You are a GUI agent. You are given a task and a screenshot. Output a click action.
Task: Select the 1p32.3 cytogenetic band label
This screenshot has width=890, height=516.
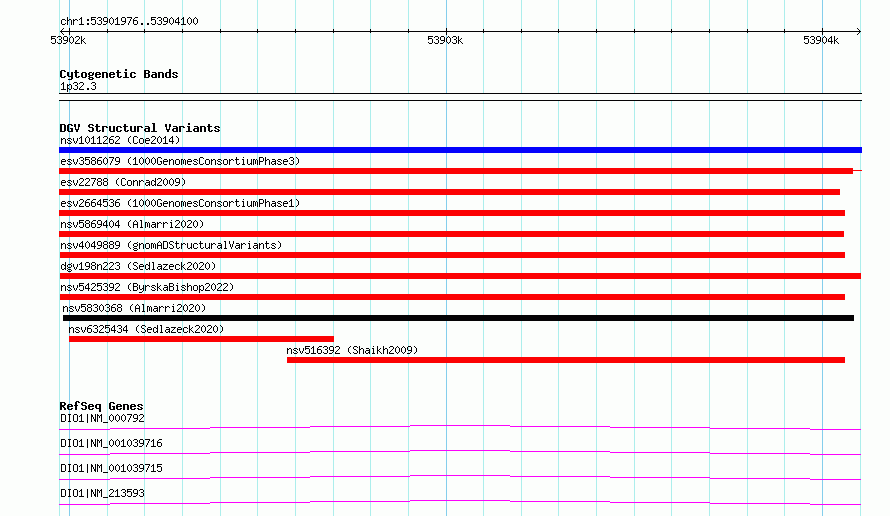point(78,86)
